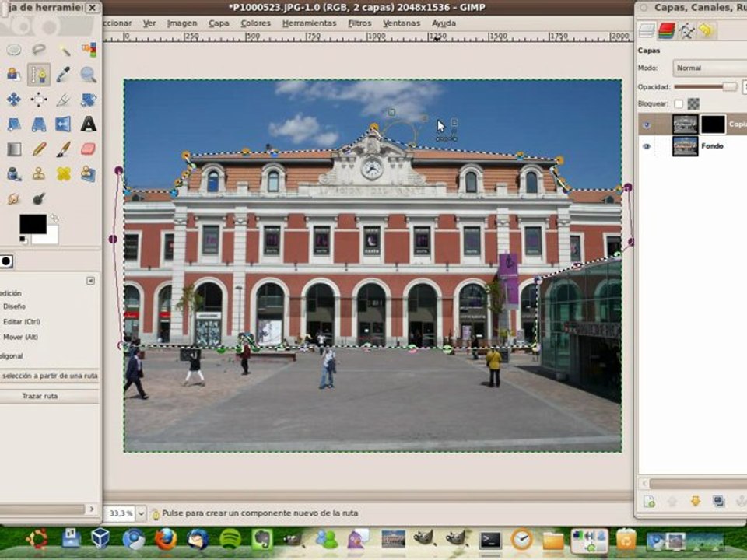This screenshot has width=747, height=560.
Task: Select the Flip tool
Action: (x=63, y=124)
